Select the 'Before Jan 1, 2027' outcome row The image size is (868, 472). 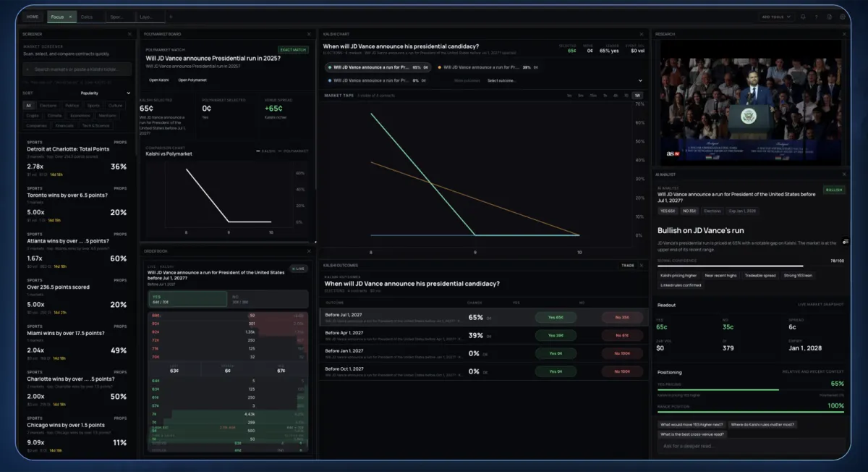tap(482, 353)
